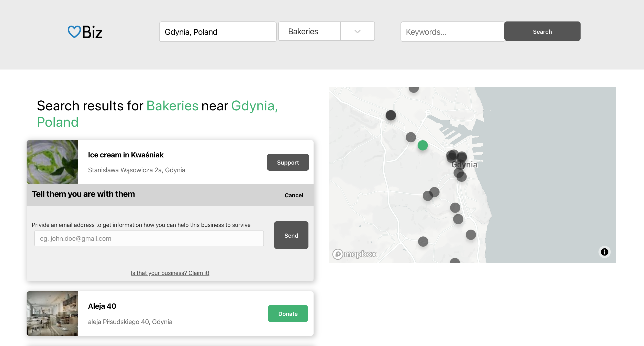
Task: Click the Gdynia, Poland location field
Action: pyautogui.click(x=218, y=32)
